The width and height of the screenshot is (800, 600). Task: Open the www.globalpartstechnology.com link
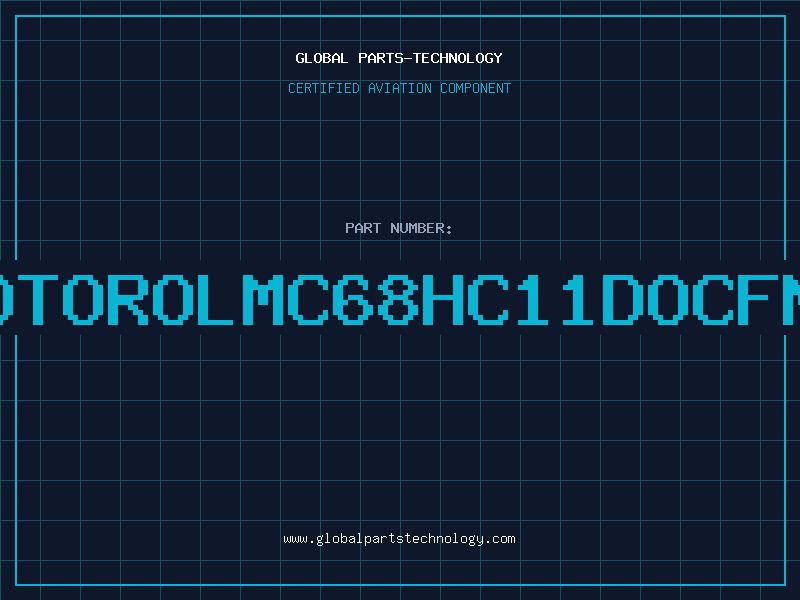click(399, 539)
